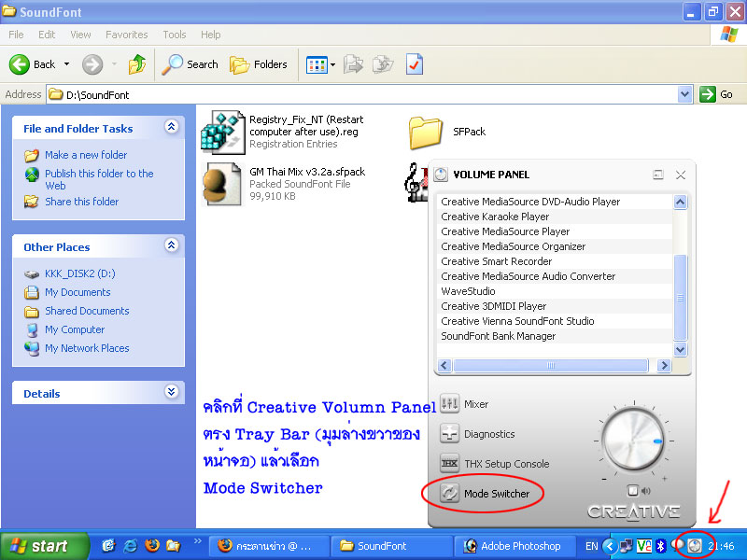Open the Edit menu

47,35
